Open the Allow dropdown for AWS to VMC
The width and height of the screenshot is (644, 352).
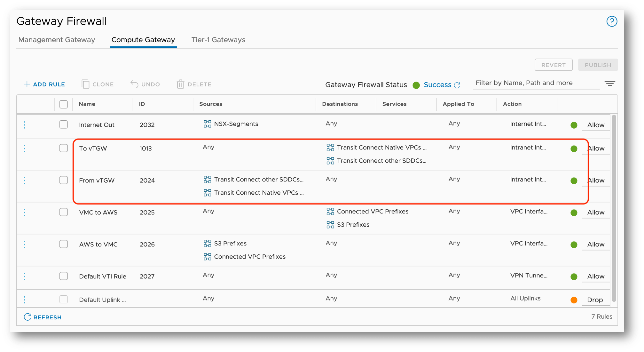point(595,244)
